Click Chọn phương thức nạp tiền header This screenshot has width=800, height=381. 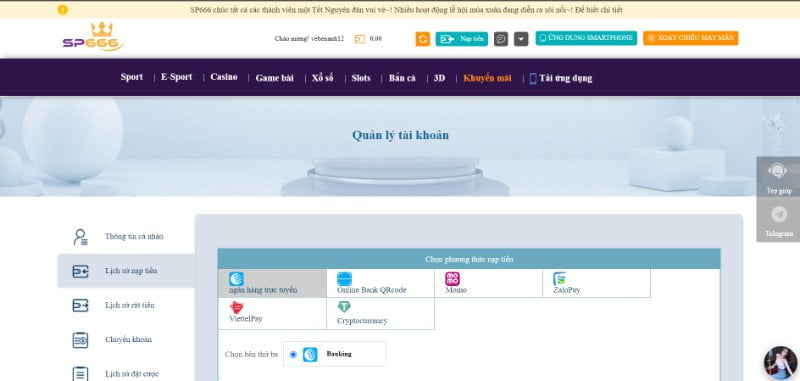point(469,259)
